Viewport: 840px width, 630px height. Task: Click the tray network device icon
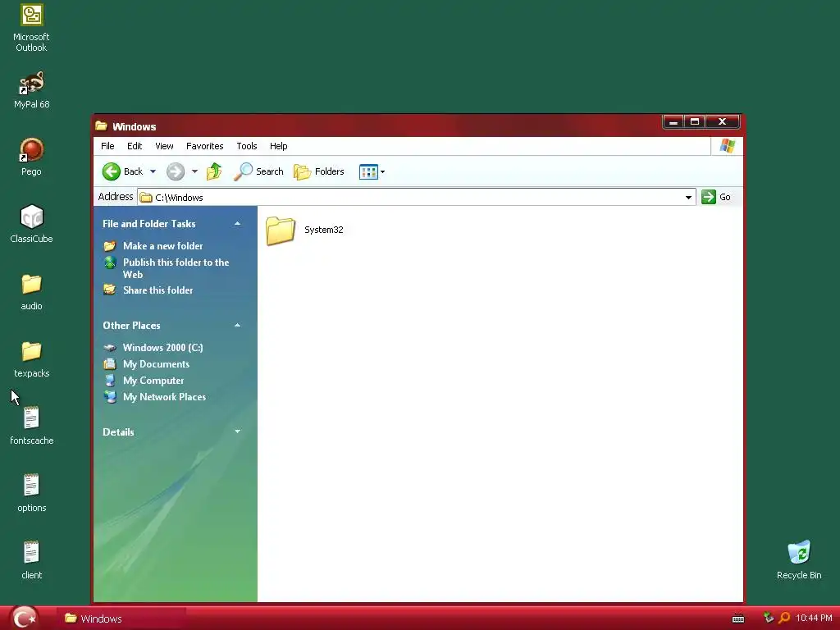(x=768, y=618)
